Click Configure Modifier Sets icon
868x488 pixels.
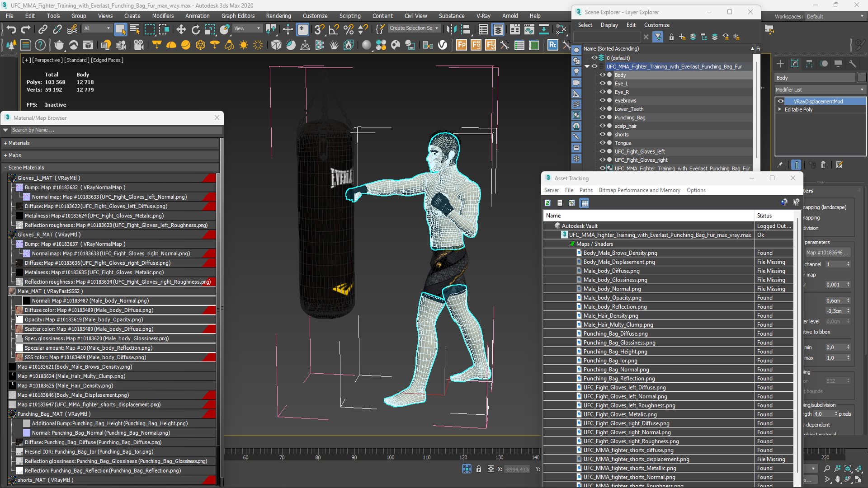tap(840, 165)
